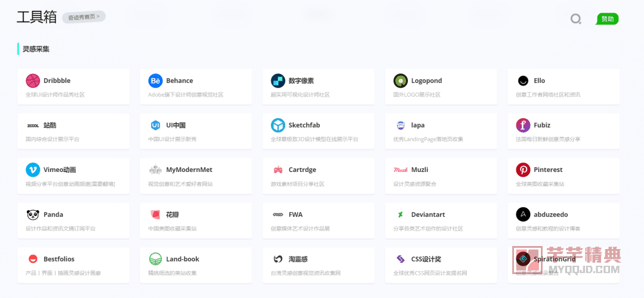Click text 优秀LandingPage落地页收集
The width and height of the screenshot is (644, 298).
[x=428, y=139]
